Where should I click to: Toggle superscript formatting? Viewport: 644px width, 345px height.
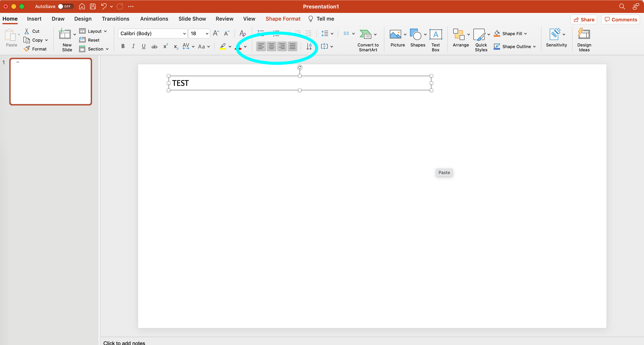click(x=165, y=46)
